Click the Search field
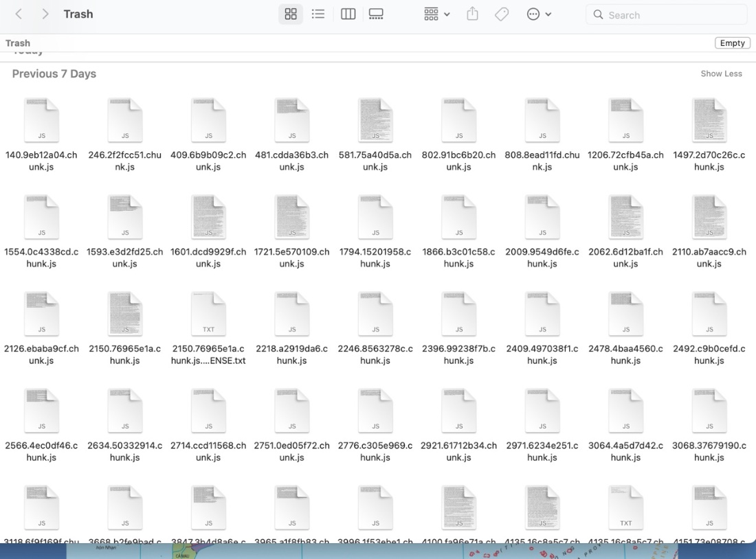Image resolution: width=756 pixels, height=559 pixels. point(667,14)
